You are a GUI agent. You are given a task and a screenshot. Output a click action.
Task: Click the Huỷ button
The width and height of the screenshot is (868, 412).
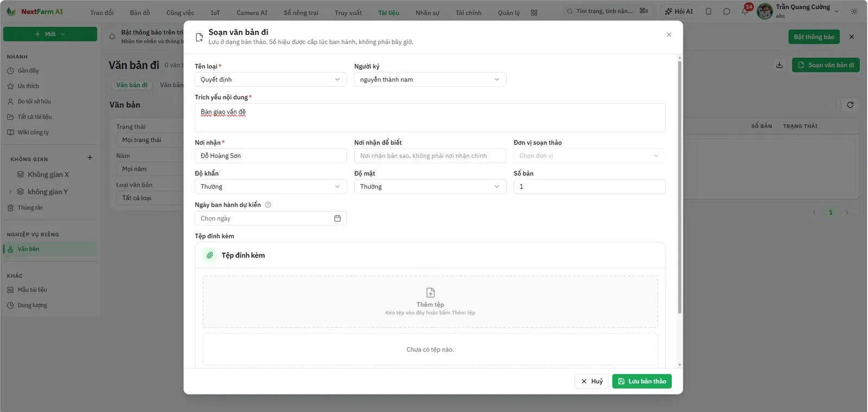[591, 381]
